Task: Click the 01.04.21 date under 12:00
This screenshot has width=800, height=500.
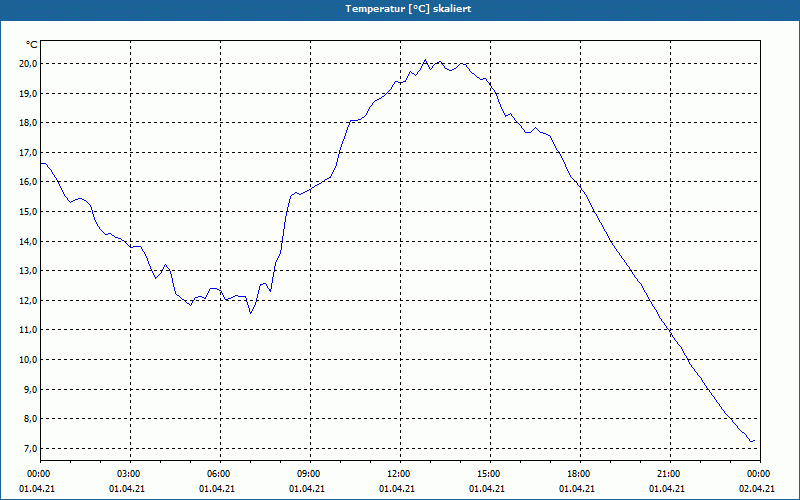Action: [397, 489]
